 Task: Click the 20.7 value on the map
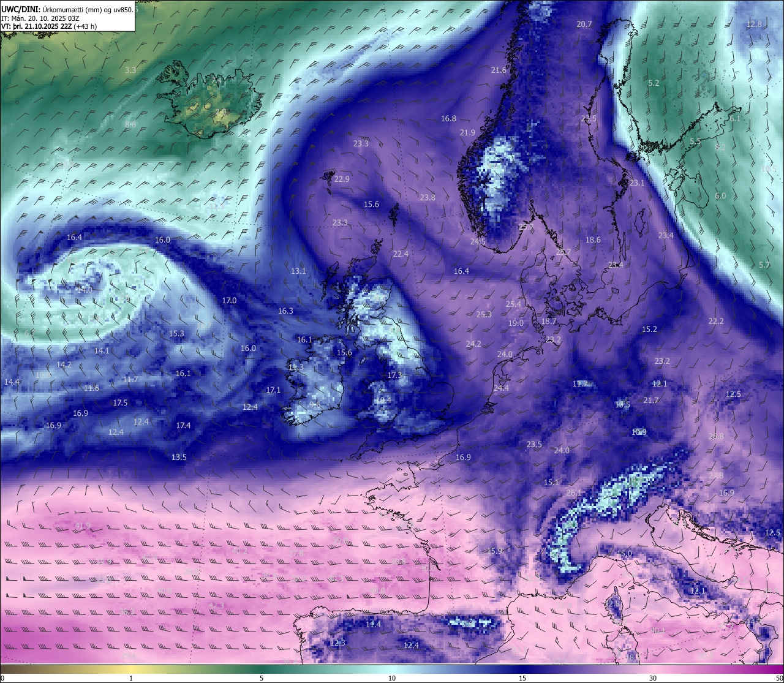[x=584, y=25]
